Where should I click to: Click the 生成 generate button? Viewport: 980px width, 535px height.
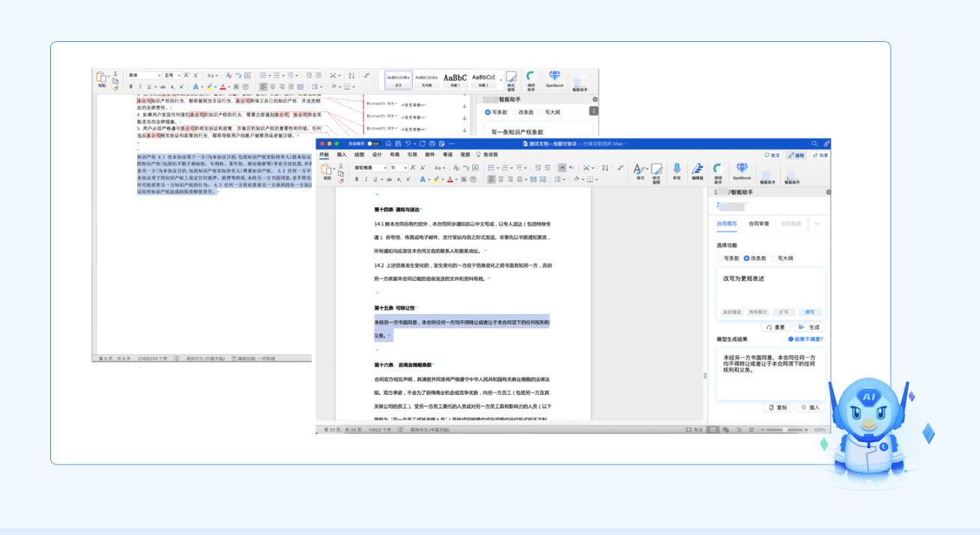click(810, 327)
